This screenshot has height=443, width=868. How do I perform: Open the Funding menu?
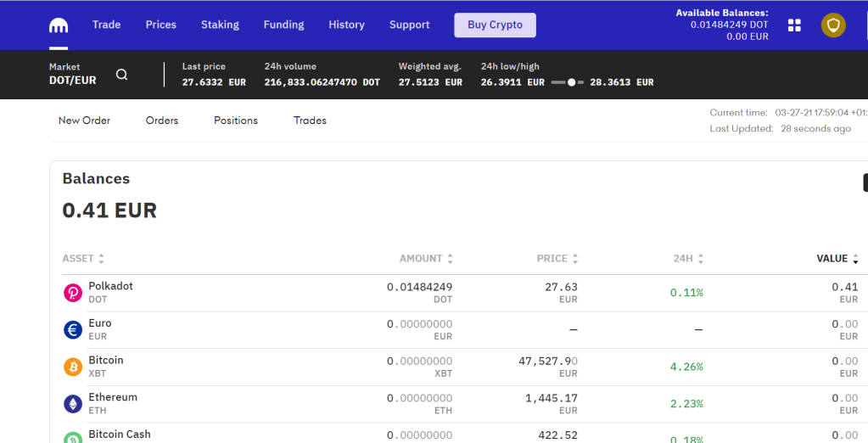point(283,25)
